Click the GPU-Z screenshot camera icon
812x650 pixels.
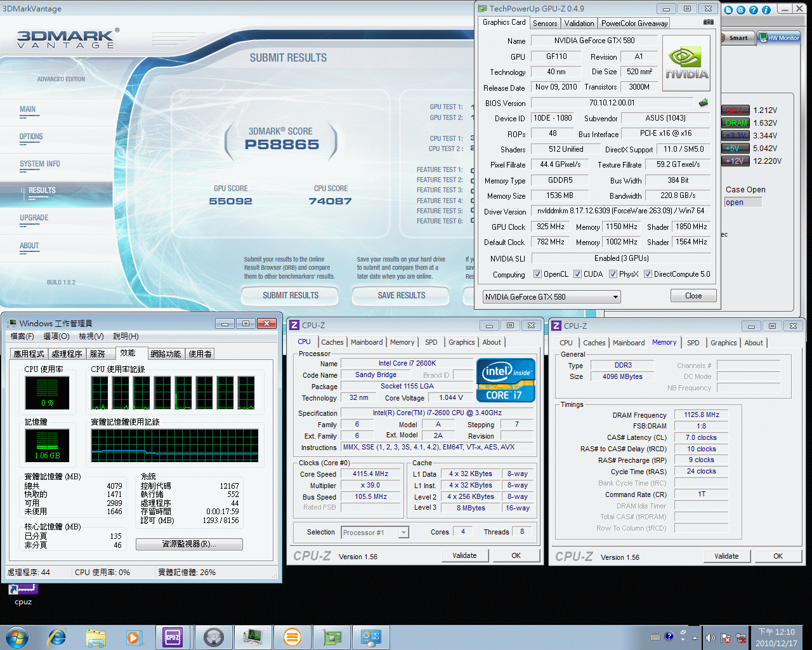(x=709, y=22)
